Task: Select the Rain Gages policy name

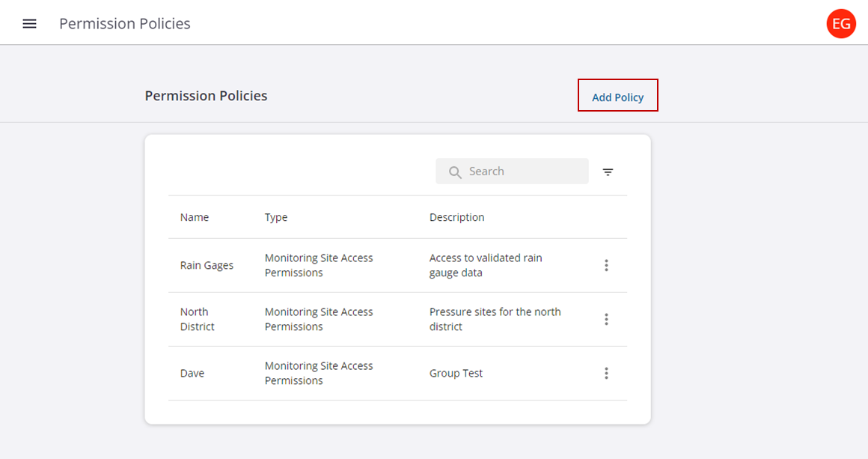Action: tap(207, 265)
